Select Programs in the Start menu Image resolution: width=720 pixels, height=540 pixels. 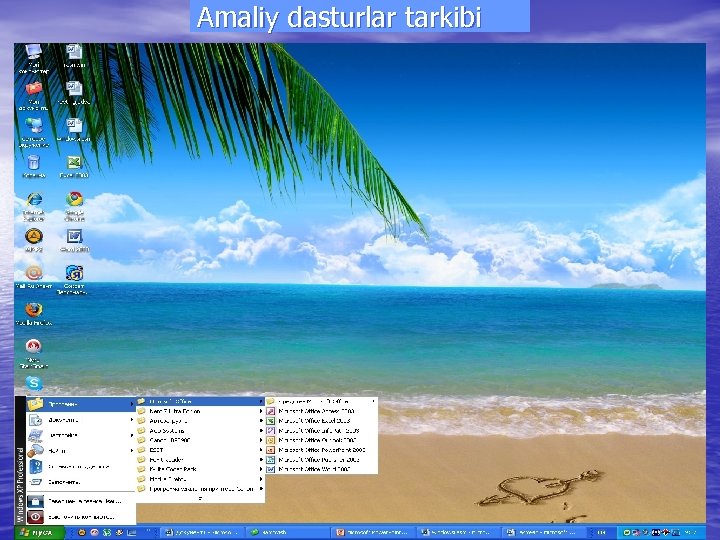81,404
